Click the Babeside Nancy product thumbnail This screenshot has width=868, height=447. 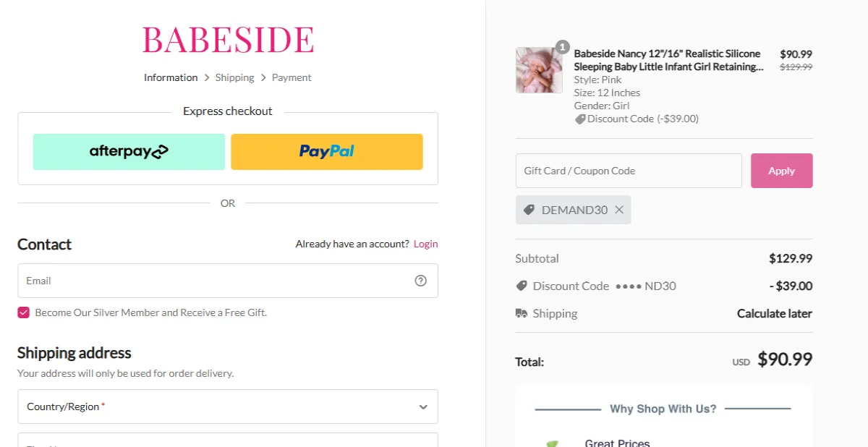(x=538, y=69)
